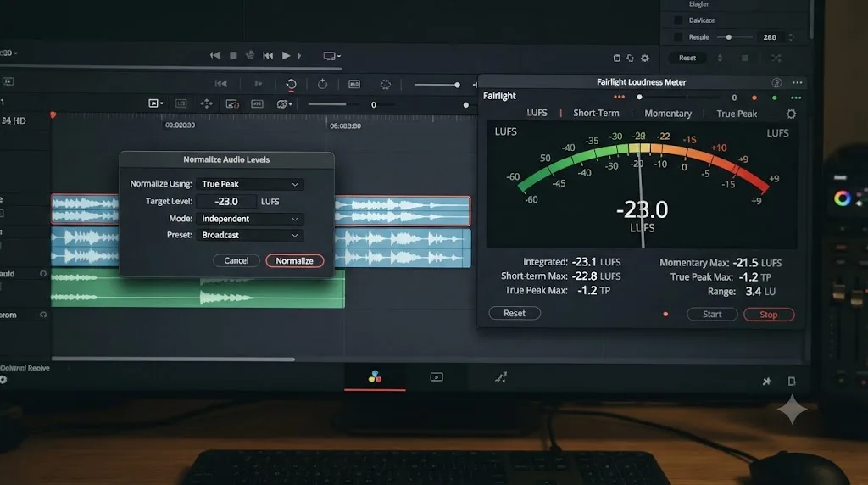The height and width of the screenshot is (485, 868).
Task: Toggle the single green dot indicator in meter header
Action: click(x=775, y=98)
